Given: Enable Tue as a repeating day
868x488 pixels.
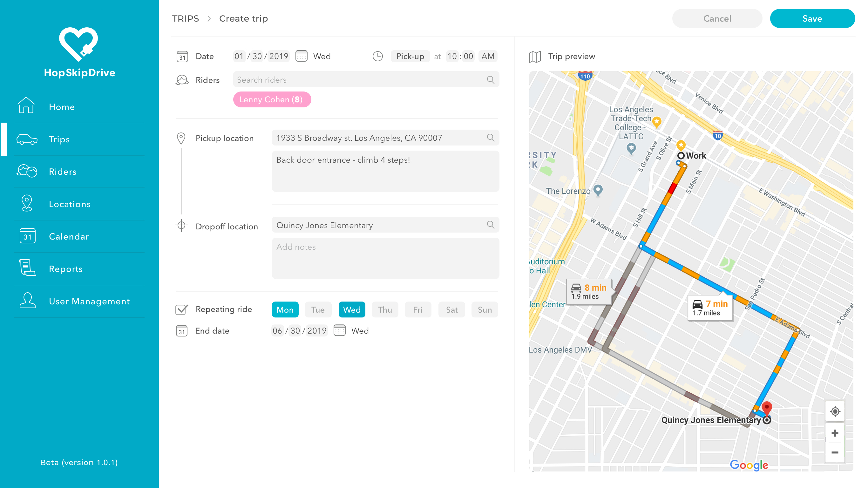Looking at the screenshot, I should [x=318, y=309].
